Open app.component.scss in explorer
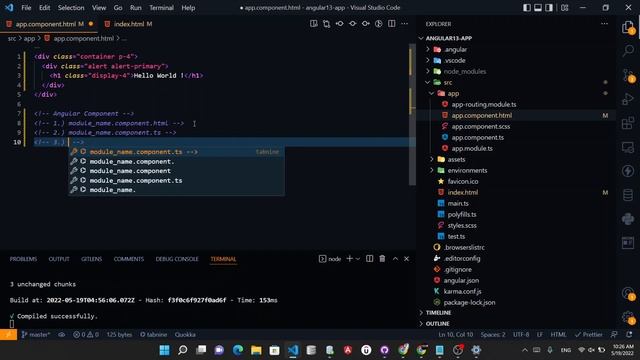640x360 pixels. (x=480, y=127)
